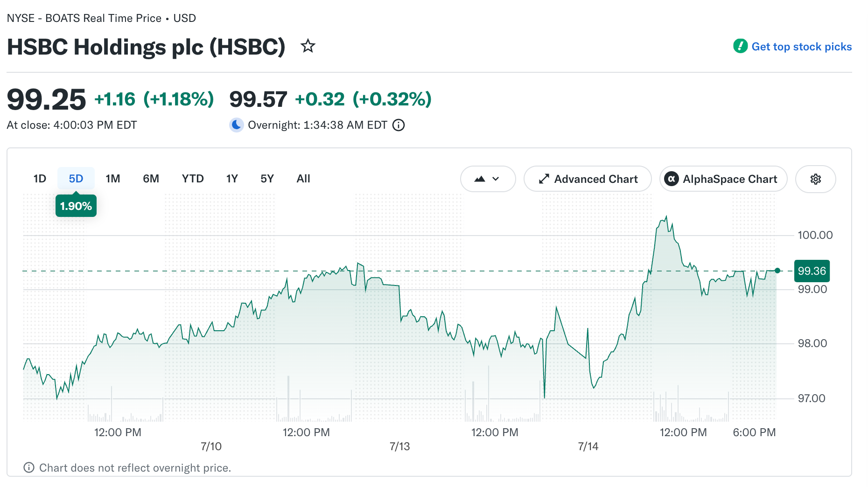Click the HSBC Holdings plc (HSBC) title
Screen dimensions: 868x487
point(146,47)
